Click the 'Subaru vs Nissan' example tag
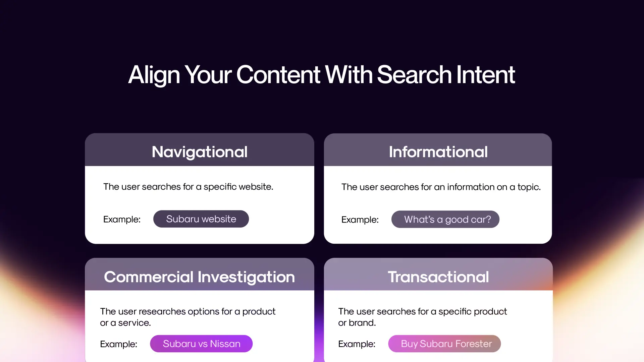This screenshot has width=644, height=362. tap(202, 344)
